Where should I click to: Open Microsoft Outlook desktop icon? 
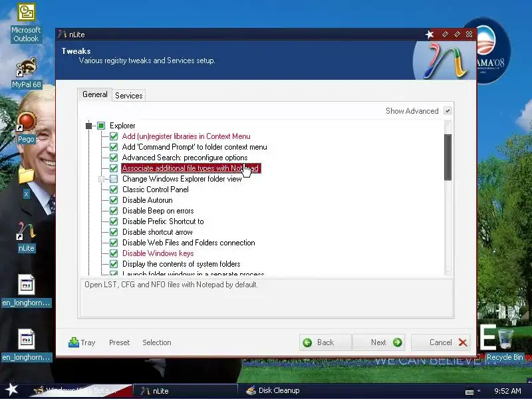pyautogui.click(x=26, y=23)
